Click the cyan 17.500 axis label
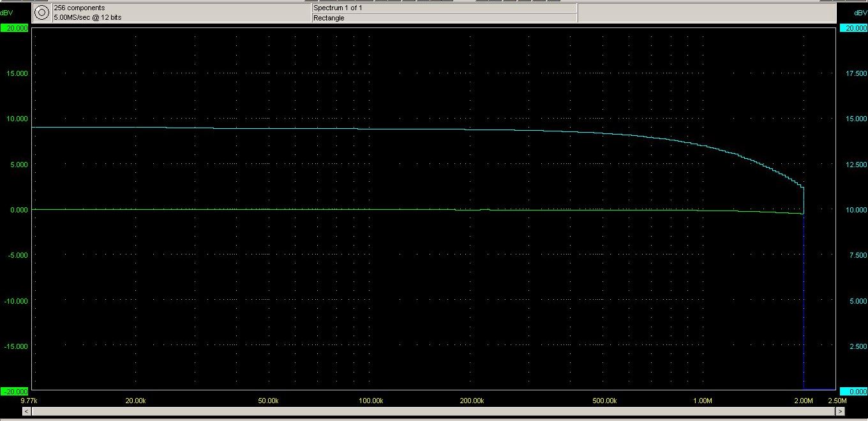Image resolution: width=868 pixels, height=421 pixels. point(856,73)
